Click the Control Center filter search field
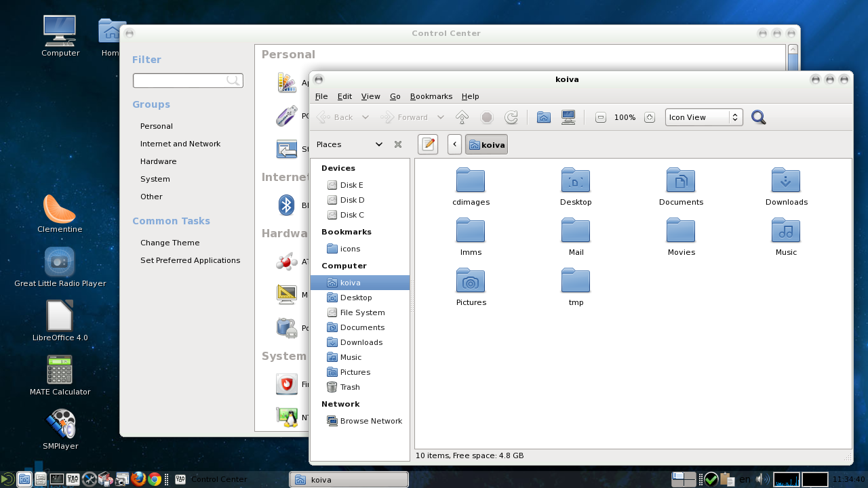Screen dimensions: 868x488 [x=180, y=81]
